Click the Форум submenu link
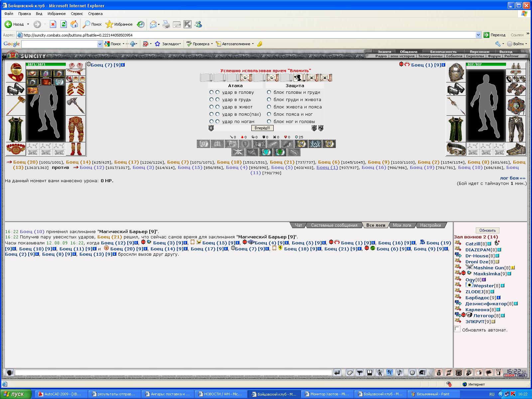Screen dimensions: 532x399 [494, 56]
